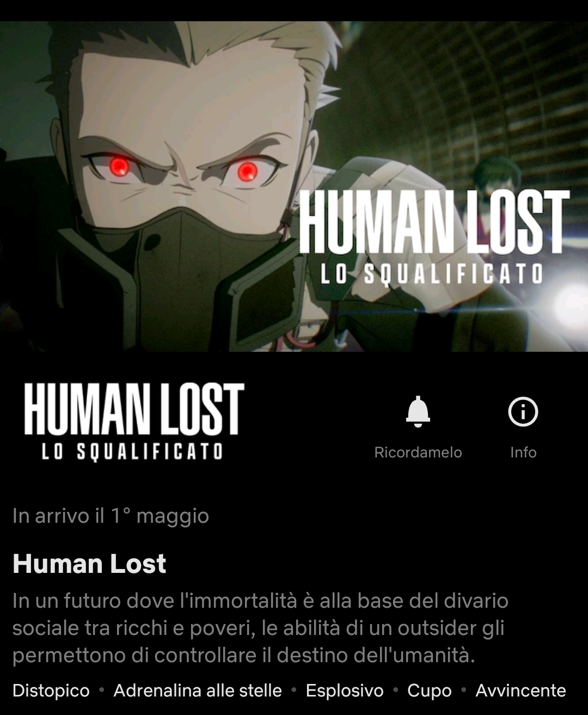This screenshot has height=715, width=588.
Task: Select the Distopico genre tag
Action: [51, 690]
